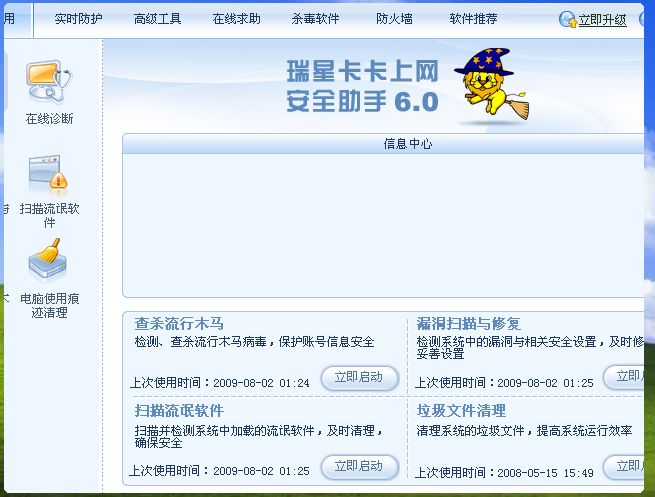The height and width of the screenshot is (497, 655).
Task: Click the 信息中心 panel header
Action: (x=383, y=144)
